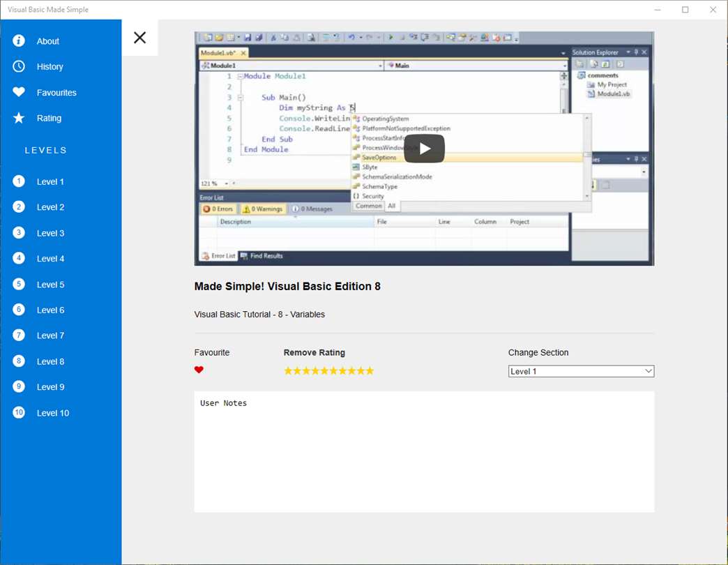The width and height of the screenshot is (728, 565).
Task: Open the About page info icon
Action: pos(19,41)
